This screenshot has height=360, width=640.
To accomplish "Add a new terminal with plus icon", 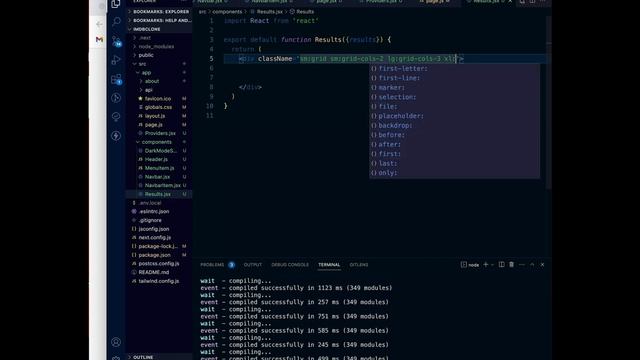I will tap(486, 264).
